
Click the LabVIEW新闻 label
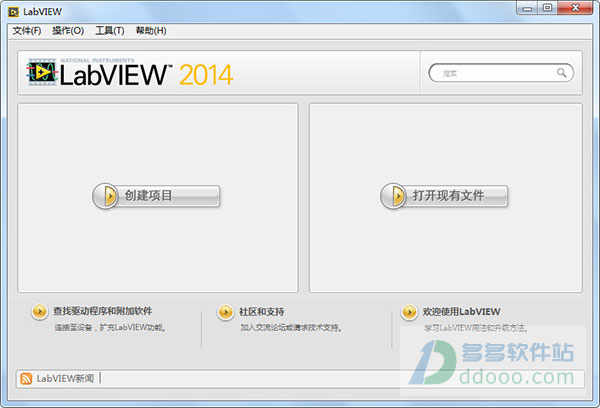point(65,379)
